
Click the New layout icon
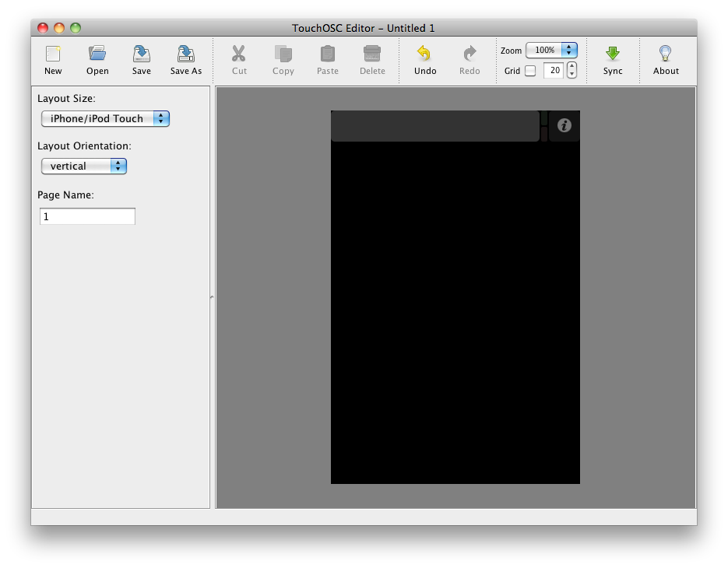53,54
